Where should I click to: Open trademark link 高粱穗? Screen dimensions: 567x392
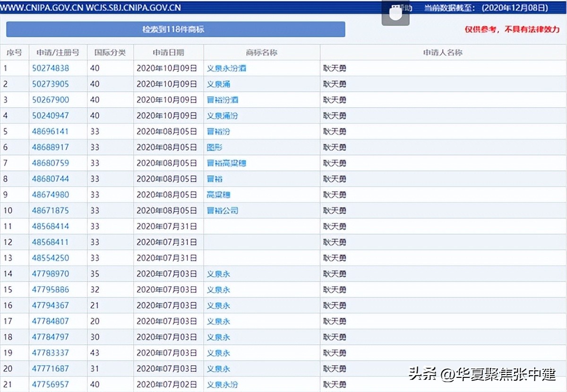click(x=219, y=195)
